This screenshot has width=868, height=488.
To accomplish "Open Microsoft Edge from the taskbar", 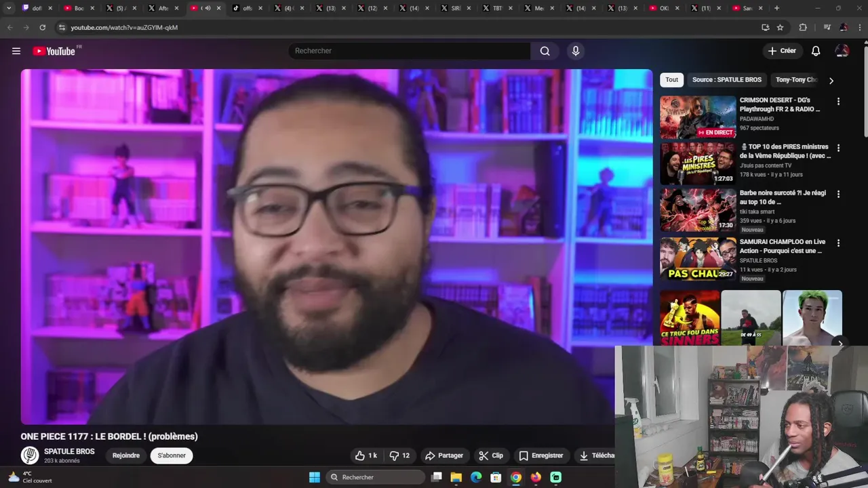I will (x=476, y=477).
